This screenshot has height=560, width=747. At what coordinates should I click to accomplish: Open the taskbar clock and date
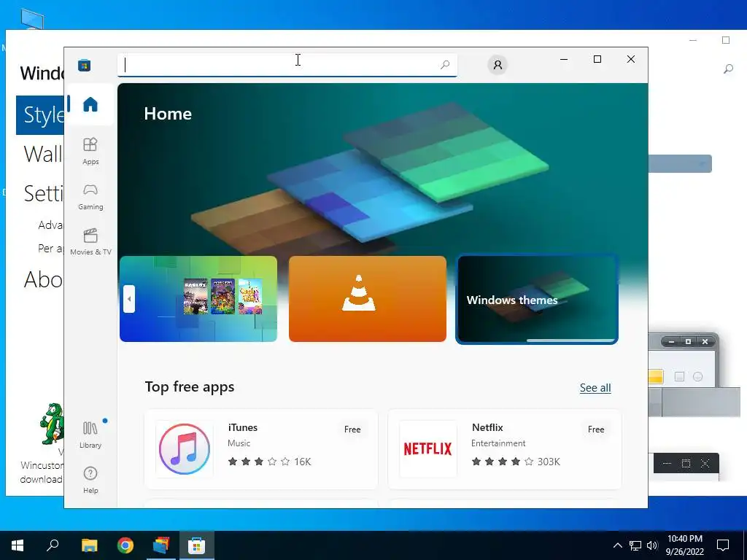coord(684,545)
